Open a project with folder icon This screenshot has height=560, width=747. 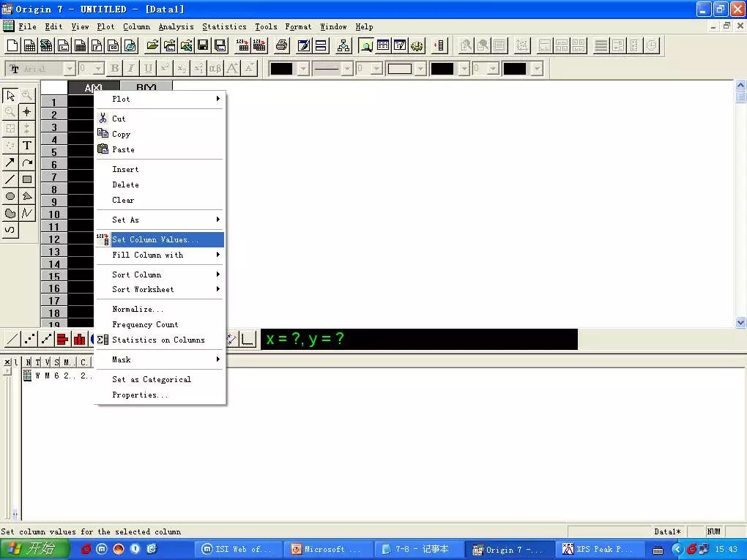click(152, 45)
